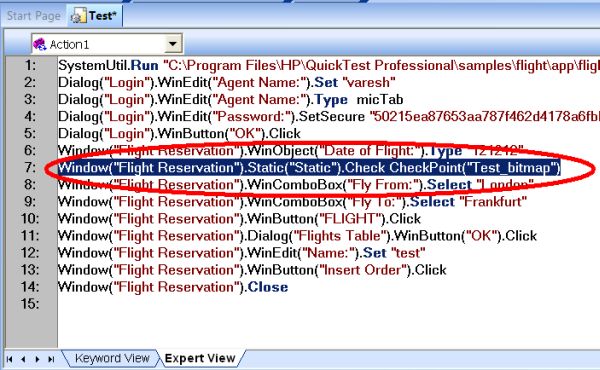Click line number 1 in gutter

[x=30, y=65]
